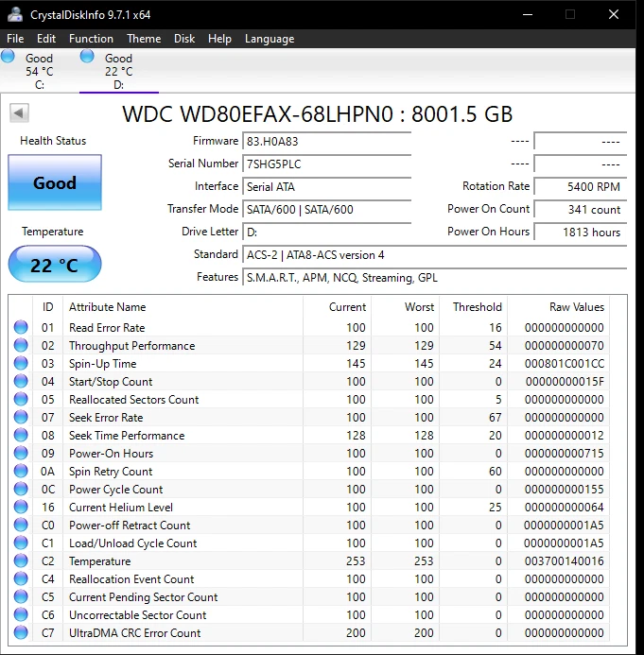Open the Disk menu
644x655 pixels.
[x=184, y=39]
